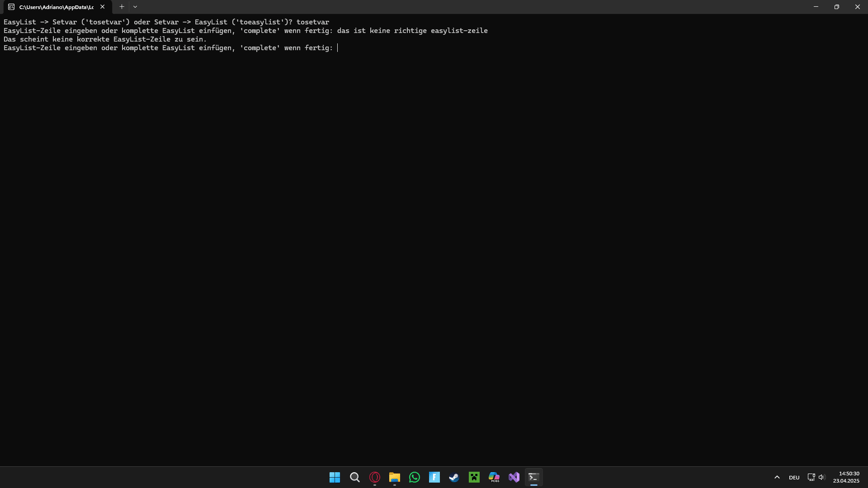The image size is (868, 488).
Task: Open Visual Studio from taskbar
Action: point(514,477)
